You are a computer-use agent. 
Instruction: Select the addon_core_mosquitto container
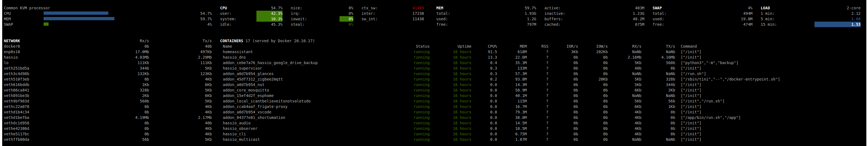point(246,90)
